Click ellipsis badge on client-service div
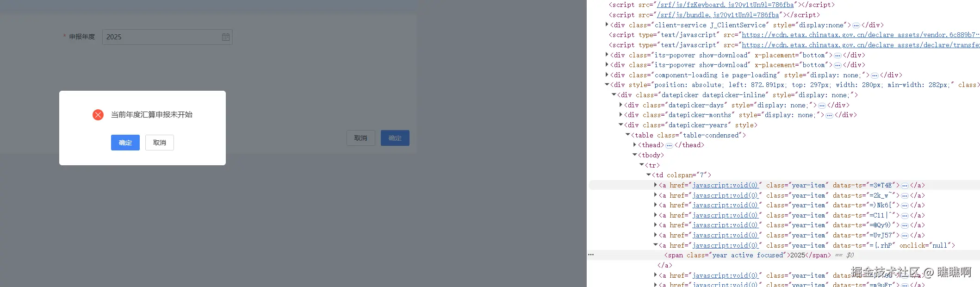Screen dimensions: 980x287 coord(856,25)
